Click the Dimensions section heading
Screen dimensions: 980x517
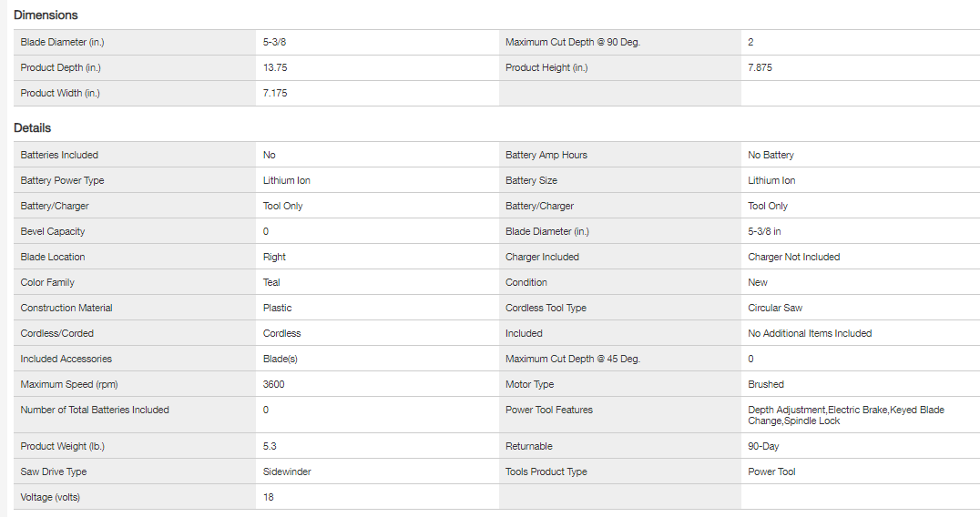point(46,15)
